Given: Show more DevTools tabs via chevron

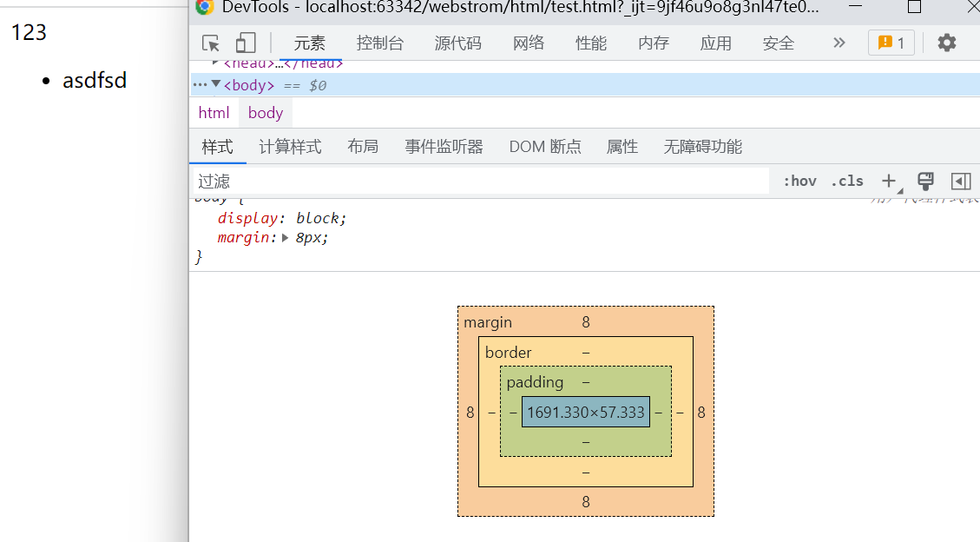Looking at the screenshot, I should coord(839,43).
